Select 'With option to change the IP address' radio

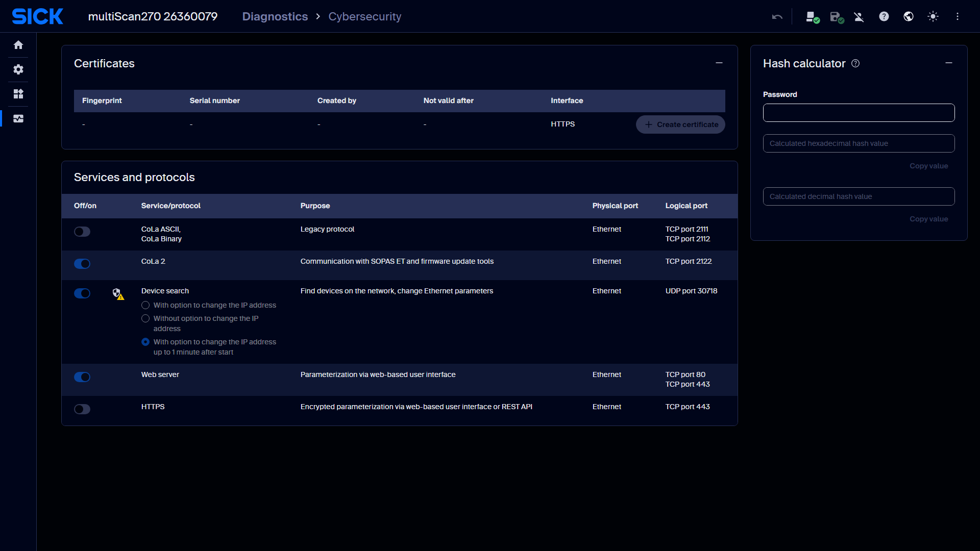click(145, 305)
